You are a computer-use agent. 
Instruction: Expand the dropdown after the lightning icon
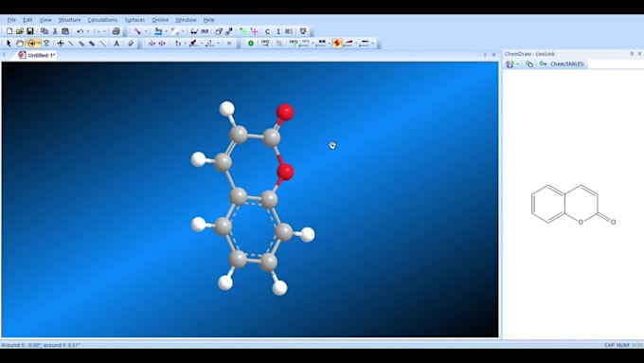tap(356, 44)
